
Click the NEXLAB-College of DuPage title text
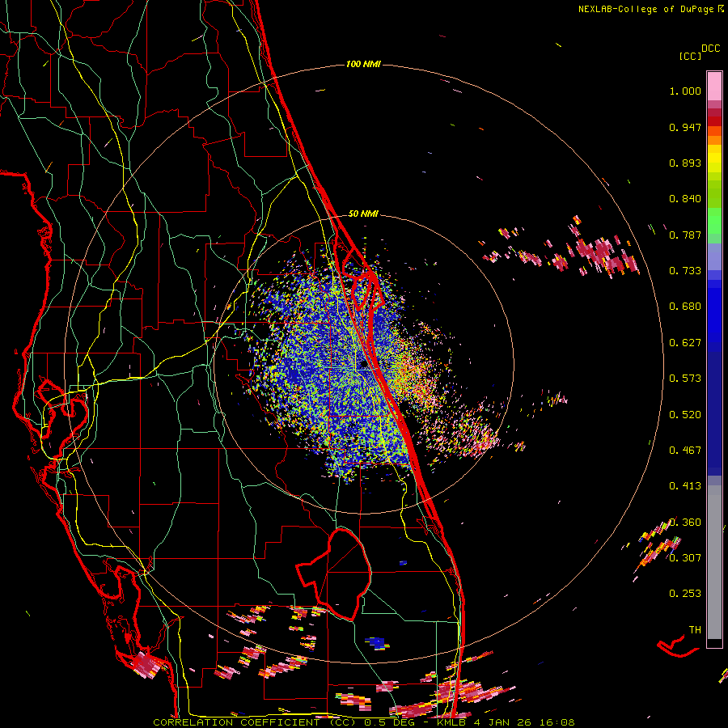click(645, 9)
